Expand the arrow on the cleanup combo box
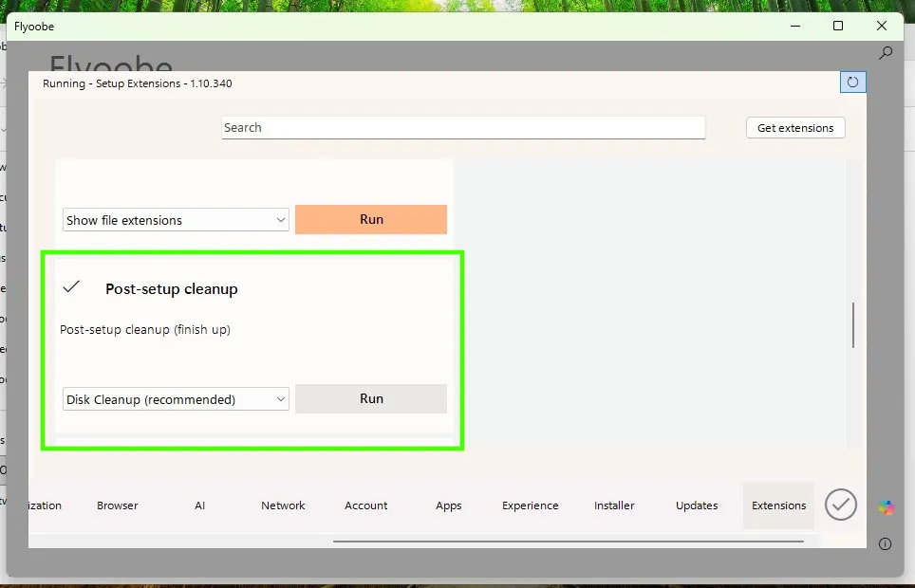The height and width of the screenshot is (588, 915). (x=281, y=398)
